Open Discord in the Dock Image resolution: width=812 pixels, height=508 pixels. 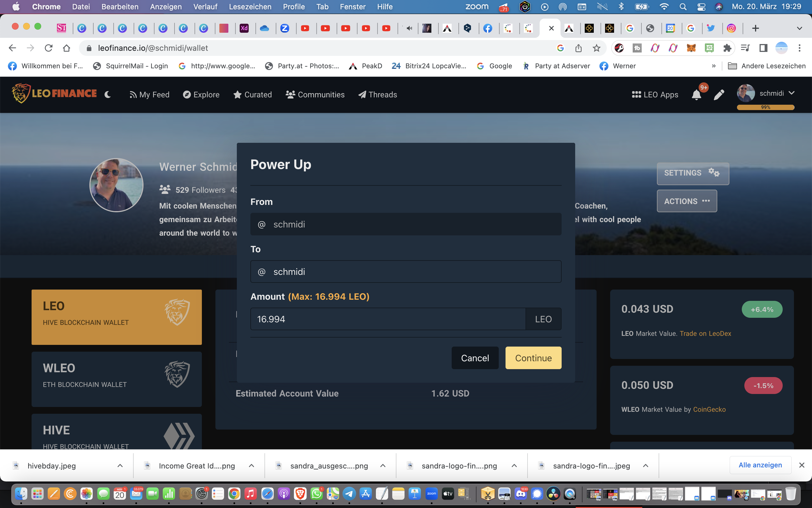point(520,494)
